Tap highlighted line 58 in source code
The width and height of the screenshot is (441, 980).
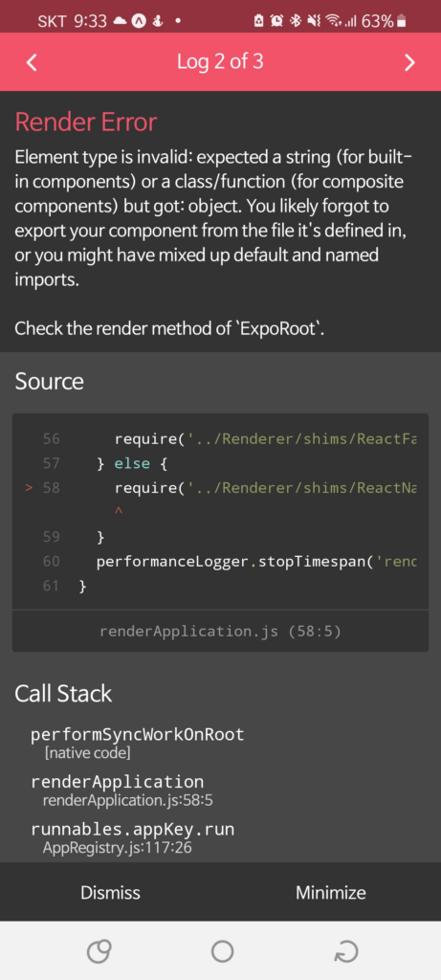tap(220, 487)
